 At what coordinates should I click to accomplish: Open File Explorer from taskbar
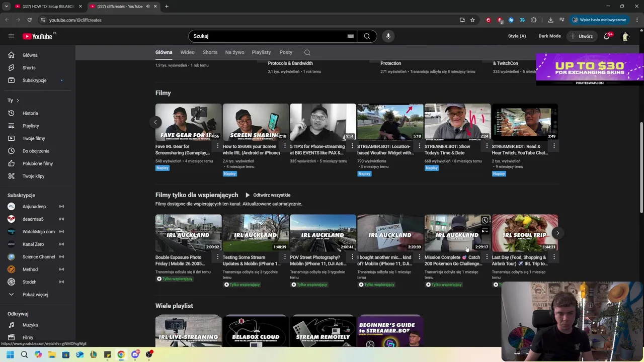point(52,354)
